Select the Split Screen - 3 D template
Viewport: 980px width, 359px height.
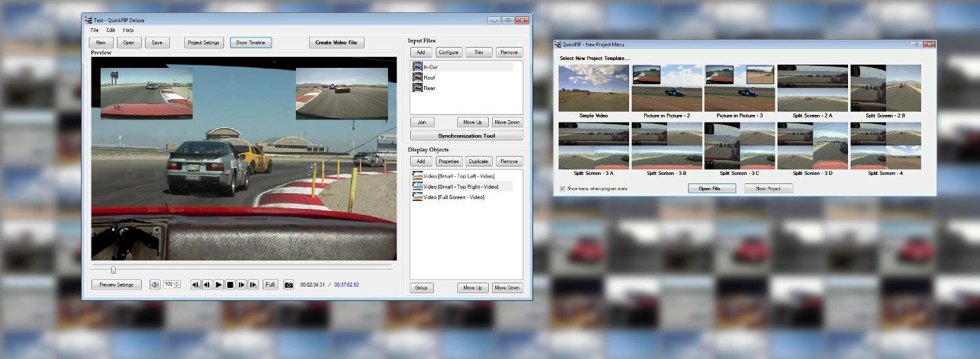[x=813, y=146]
